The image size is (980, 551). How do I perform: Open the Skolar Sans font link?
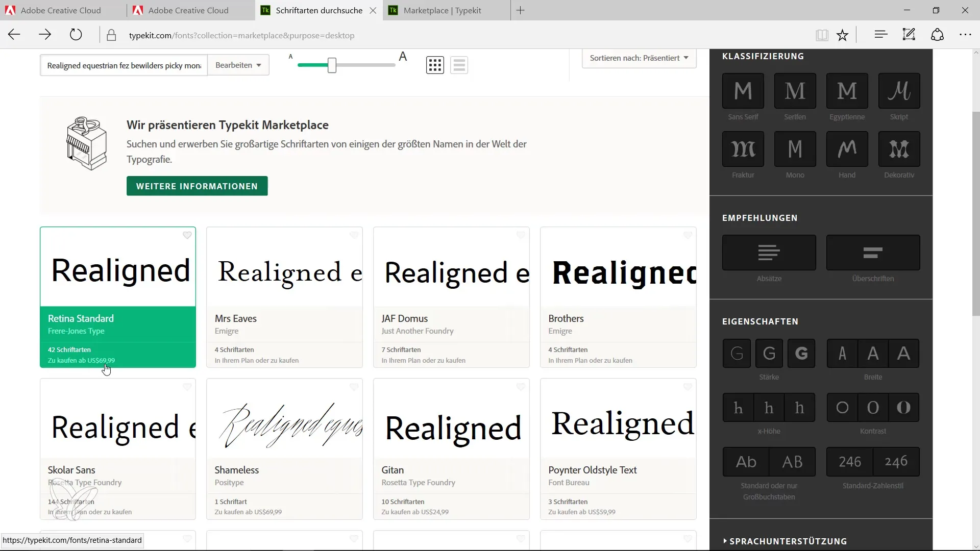click(71, 470)
